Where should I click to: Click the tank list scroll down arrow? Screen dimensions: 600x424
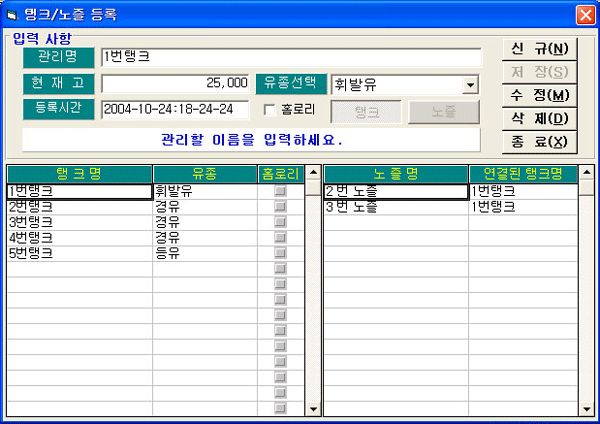tap(313, 409)
